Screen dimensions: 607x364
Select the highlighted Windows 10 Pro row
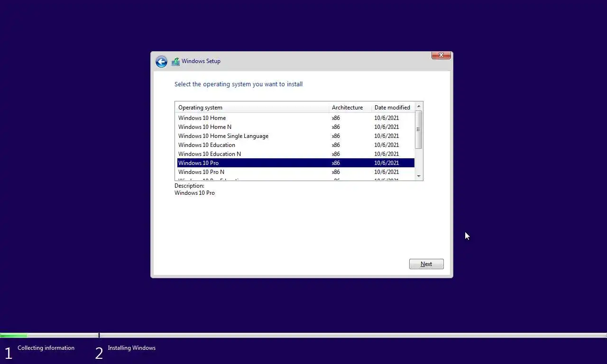click(x=295, y=163)
